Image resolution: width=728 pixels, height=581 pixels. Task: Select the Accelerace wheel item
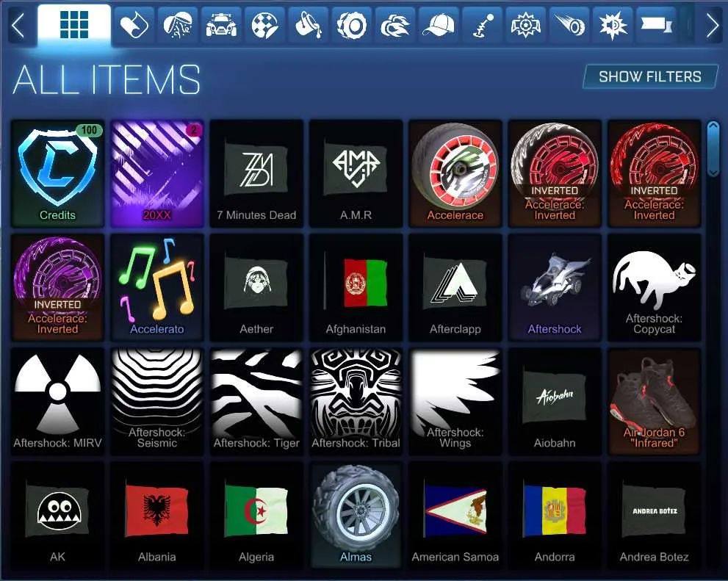click(455, 173)
